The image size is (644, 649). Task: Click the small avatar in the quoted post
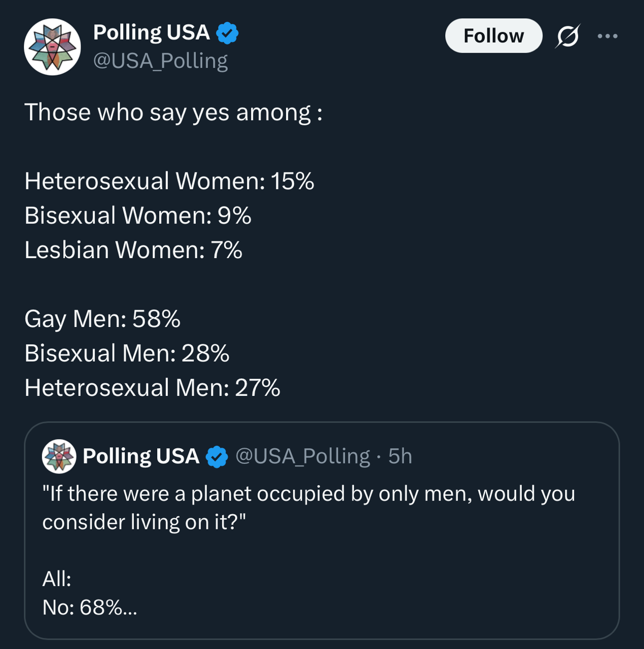[59, 456]
